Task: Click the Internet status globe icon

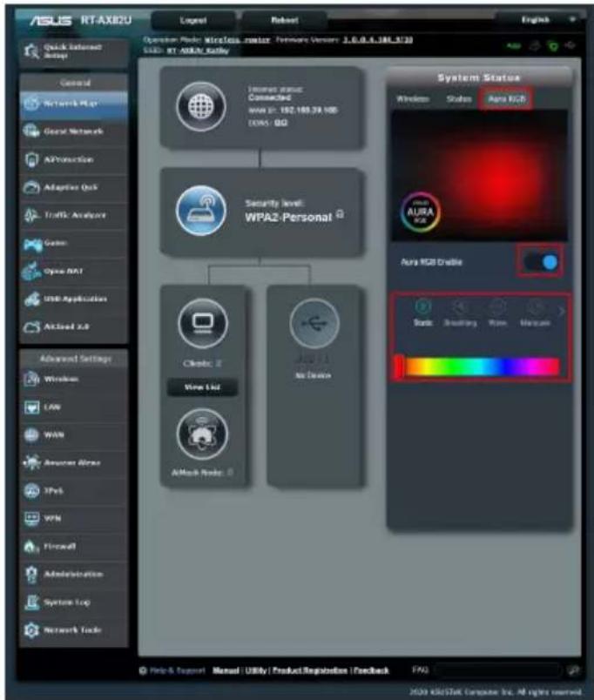Action: [201, 107]
